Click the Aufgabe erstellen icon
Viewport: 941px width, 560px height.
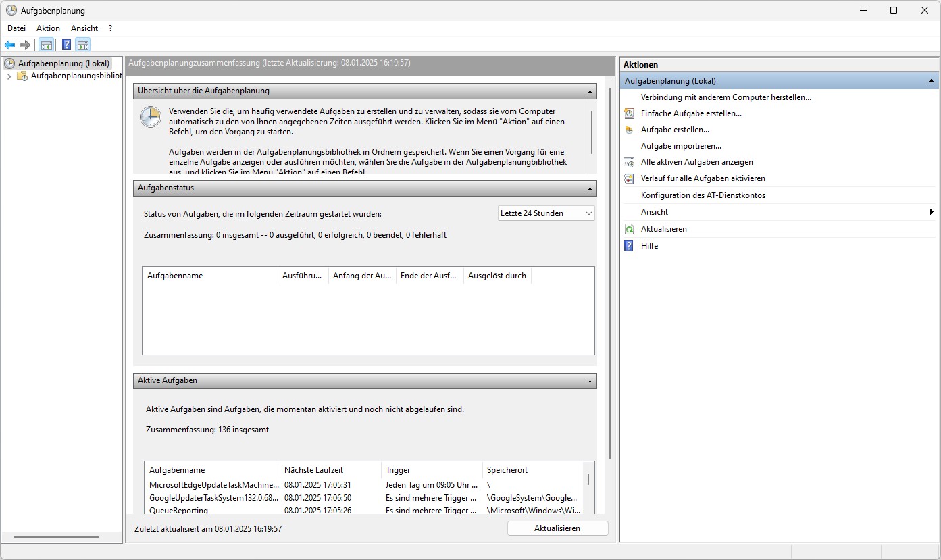629,130
